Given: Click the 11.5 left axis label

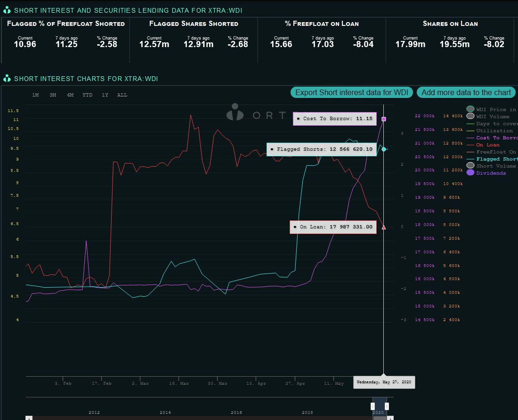Looking at the screenshot, I should [13, 111].
